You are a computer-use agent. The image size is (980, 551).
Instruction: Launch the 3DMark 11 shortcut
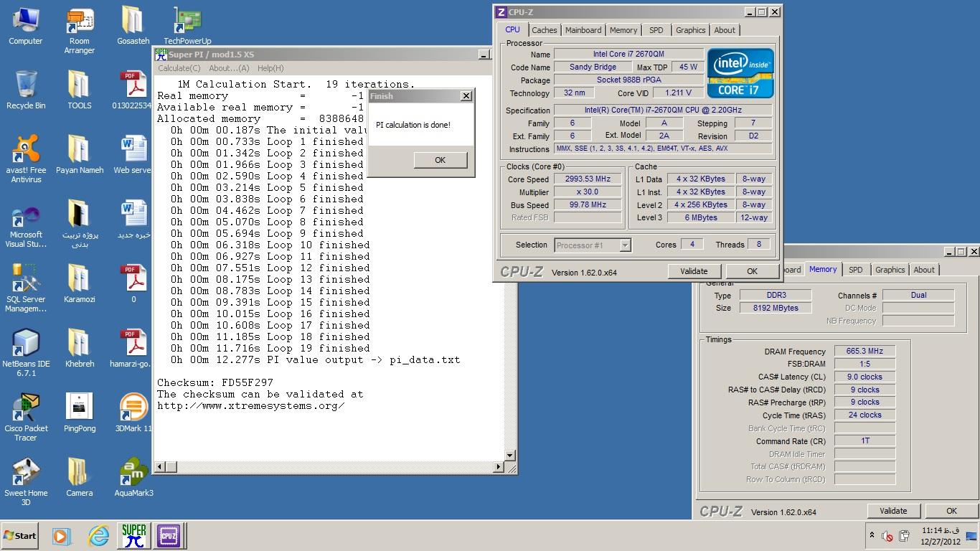point(133,413)
